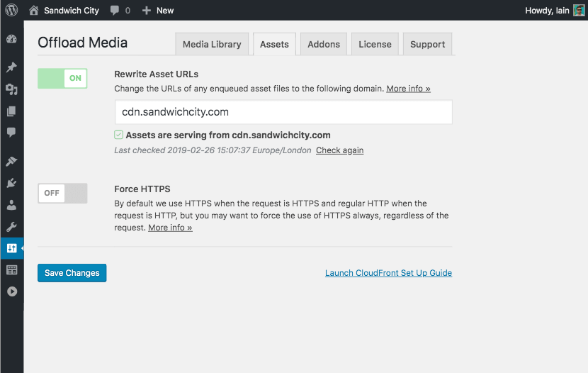The image size is (588, 373).
Task: Enable the Force HTTPS toggle
Action: pyautogui.click(x=62, y=193)
